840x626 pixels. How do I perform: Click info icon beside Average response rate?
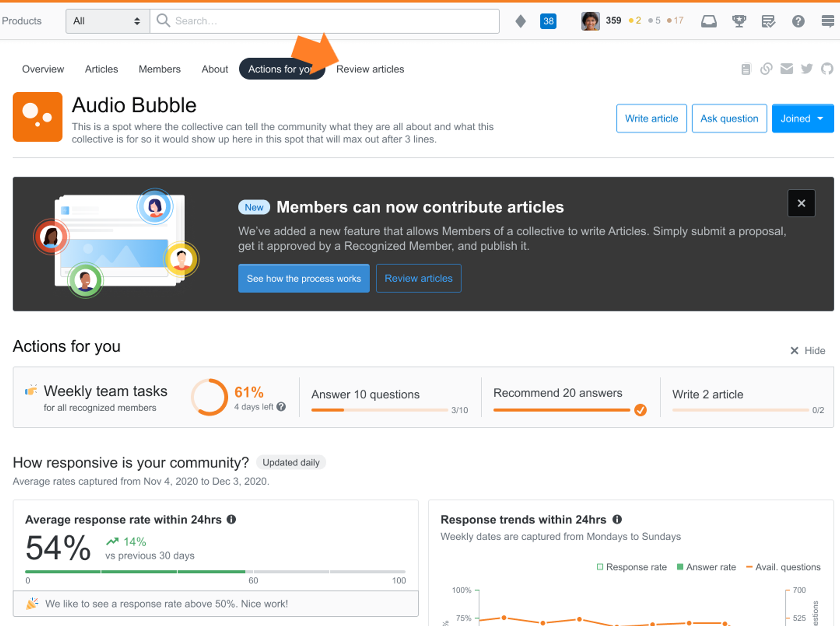click(x=231, y=519)
